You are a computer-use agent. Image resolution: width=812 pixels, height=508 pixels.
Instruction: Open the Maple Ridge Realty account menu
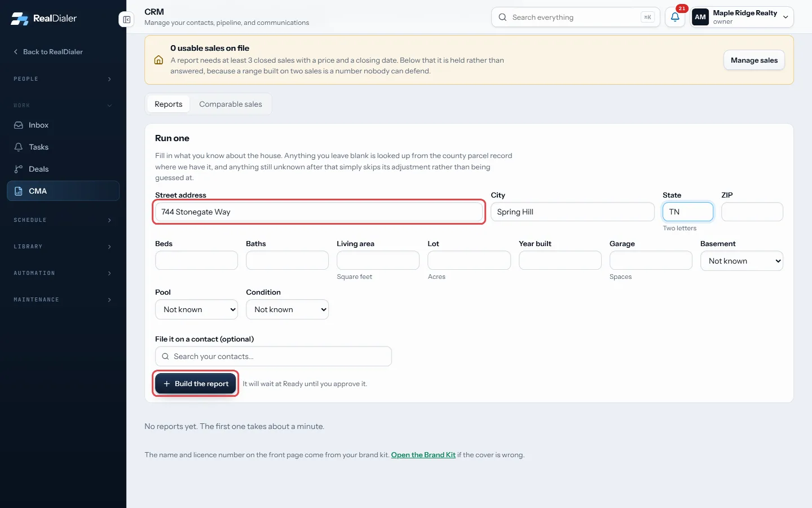(x=742, y=17)
